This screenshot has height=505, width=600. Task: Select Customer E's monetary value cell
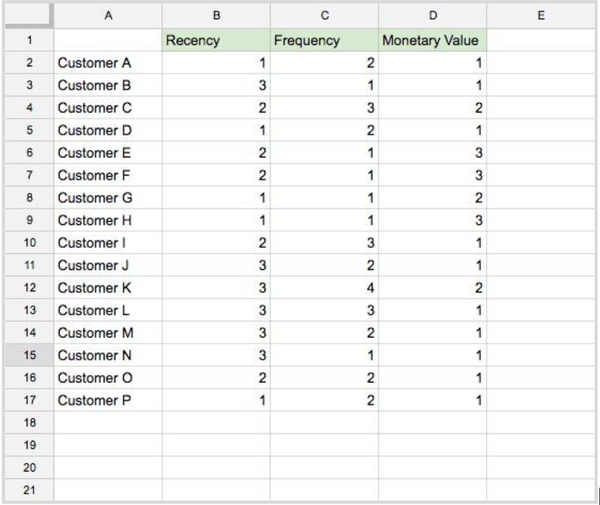(x=432, y=153)
